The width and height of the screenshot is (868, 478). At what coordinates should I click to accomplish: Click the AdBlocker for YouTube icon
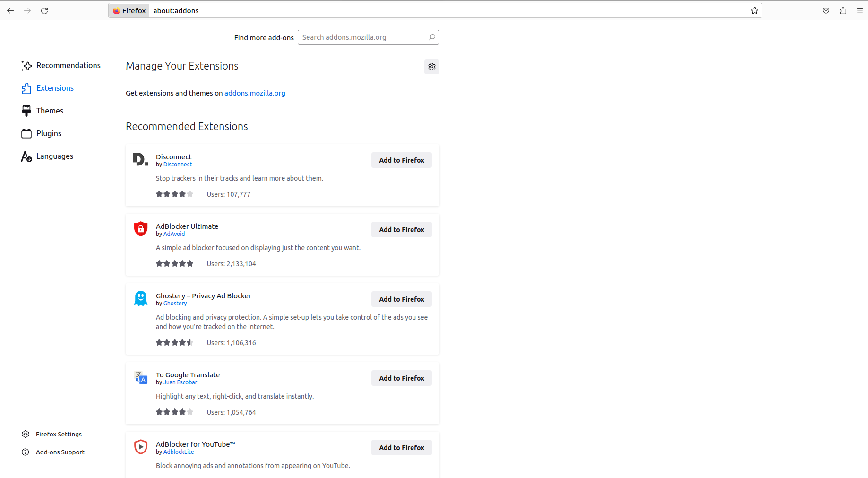(140, 447)
